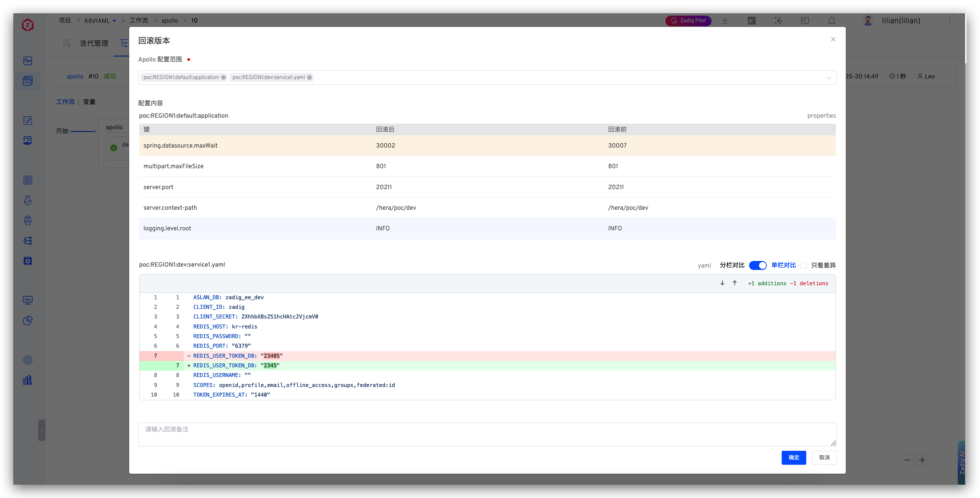Click the 取消 button
The width and height of the screenshot is (980, 498).
pos(824,457)
